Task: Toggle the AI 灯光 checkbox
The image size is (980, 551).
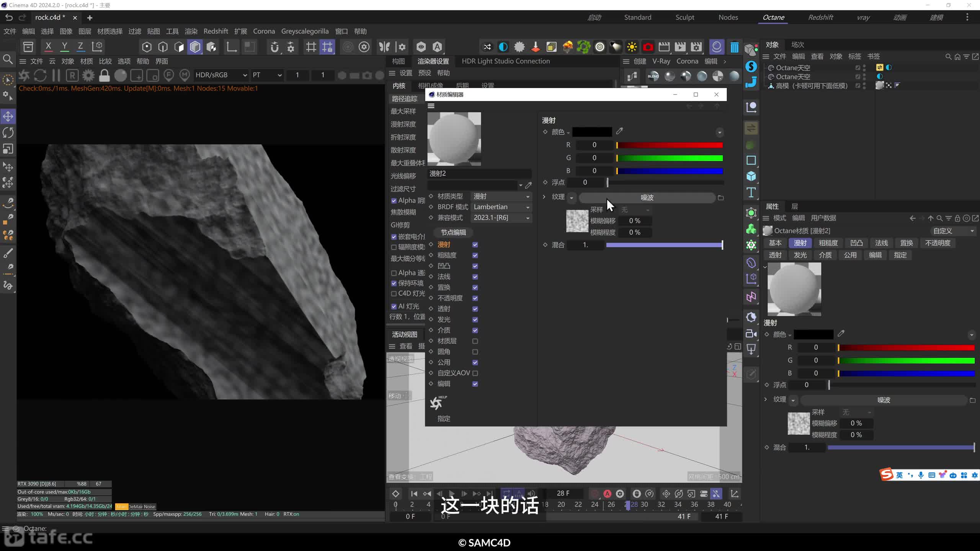Action: click(x=394, y=306)
